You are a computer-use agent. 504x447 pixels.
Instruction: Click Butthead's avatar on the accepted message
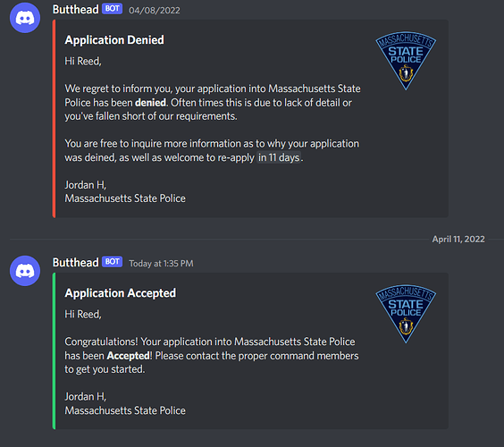point(25,271)
